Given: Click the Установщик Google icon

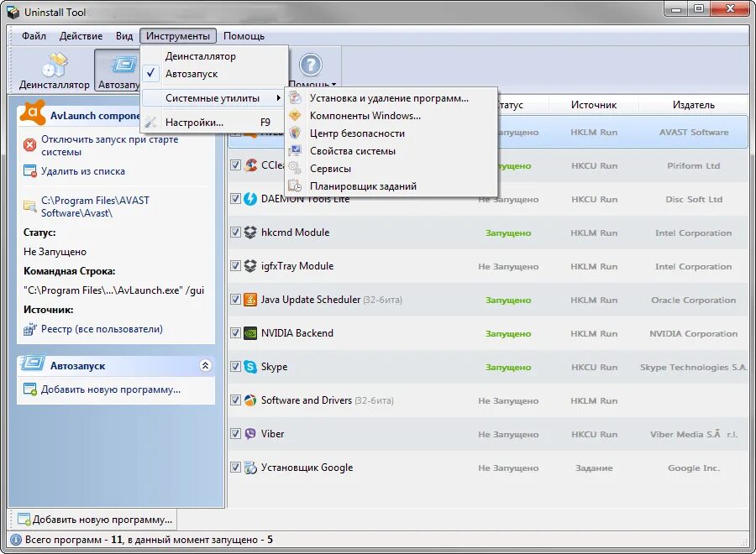Looking at the screenshot, I should 250,468.
